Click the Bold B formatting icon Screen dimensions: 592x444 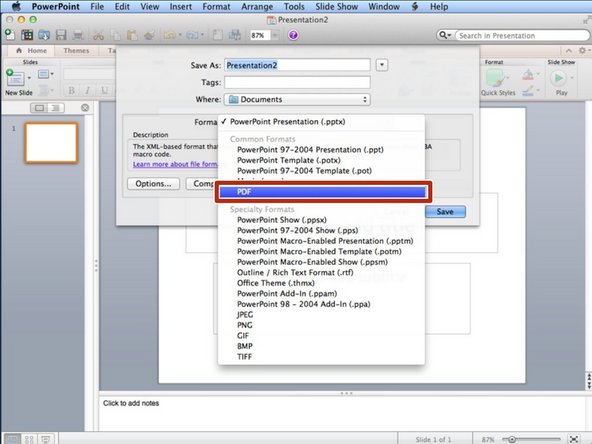[x=71, y=90]
